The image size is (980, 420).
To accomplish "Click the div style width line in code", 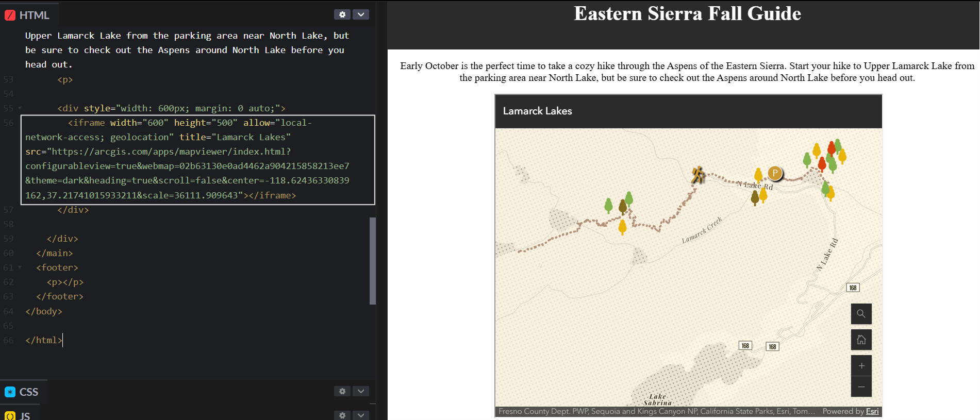I will click(x=171, y=108).
